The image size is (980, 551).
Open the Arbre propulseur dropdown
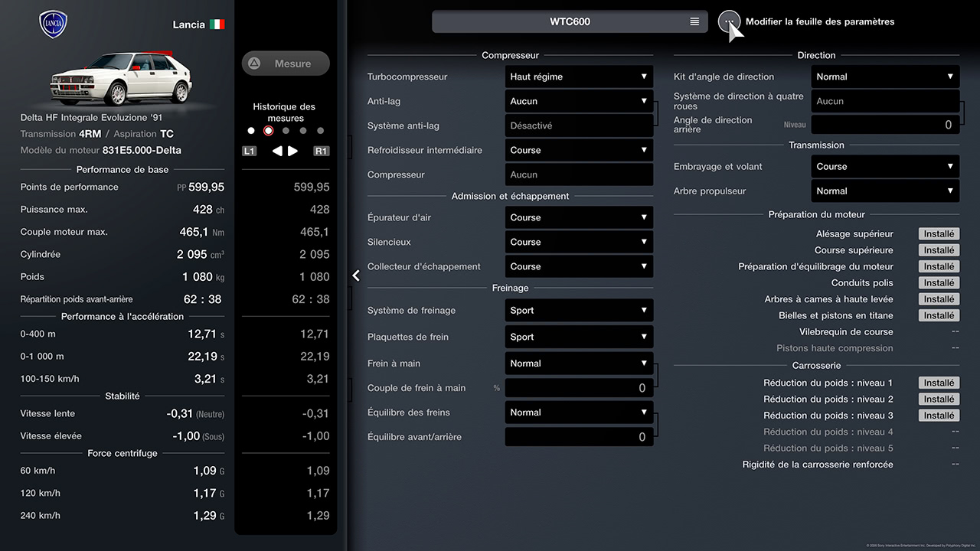(885, 191)
